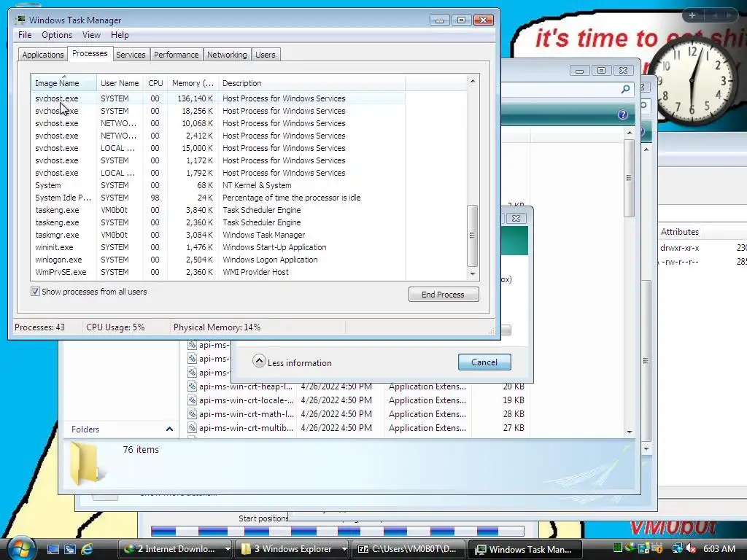
Task: Open the File menu in Task Manager
Action: coord(25,35)
